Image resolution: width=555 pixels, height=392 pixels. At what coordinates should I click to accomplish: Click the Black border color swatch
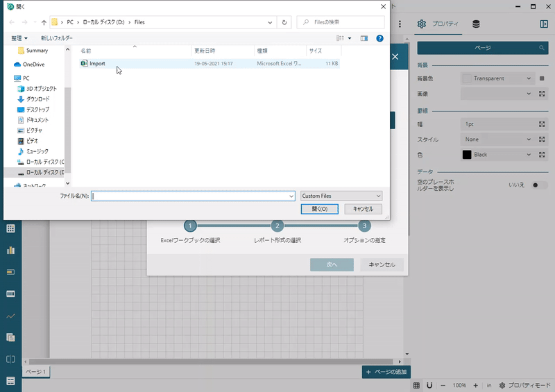click(x=467, y=155)
